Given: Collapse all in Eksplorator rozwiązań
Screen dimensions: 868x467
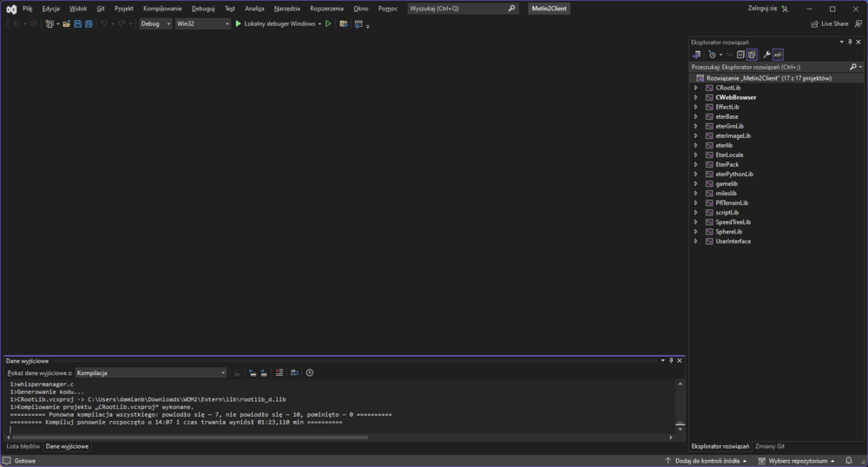Looking at the screenshot, I should click(740, 54).
